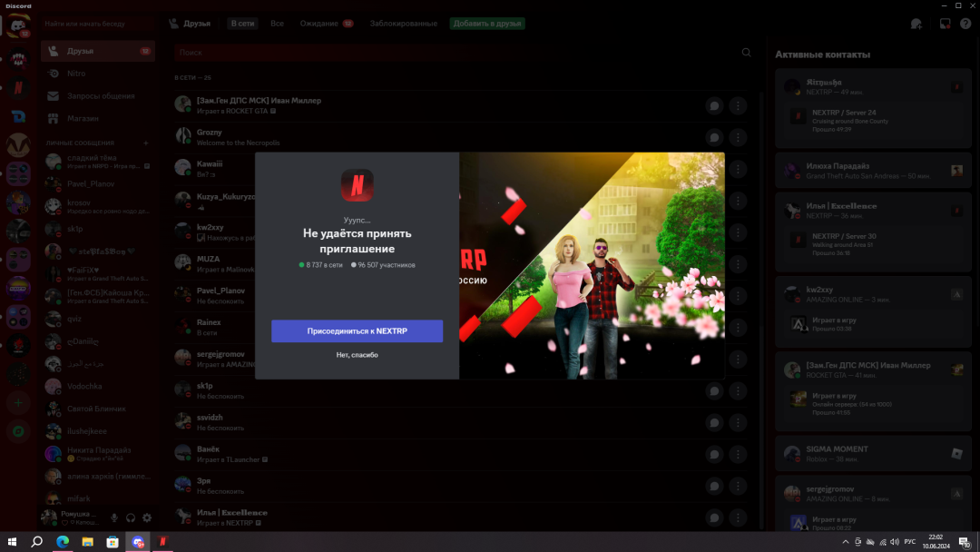Open 'Магазин' in the sidebar

pyautogui.click(x=97, y=118)
